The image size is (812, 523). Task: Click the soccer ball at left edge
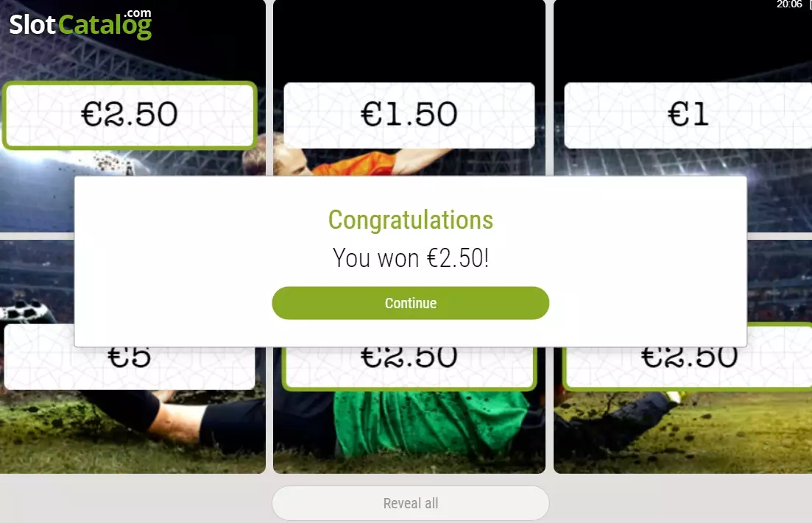[x=26, y=311]
